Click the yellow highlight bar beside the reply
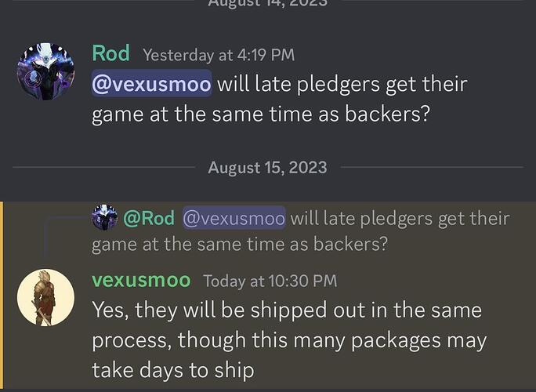The image size is (536, 392). tap(2, 296)
